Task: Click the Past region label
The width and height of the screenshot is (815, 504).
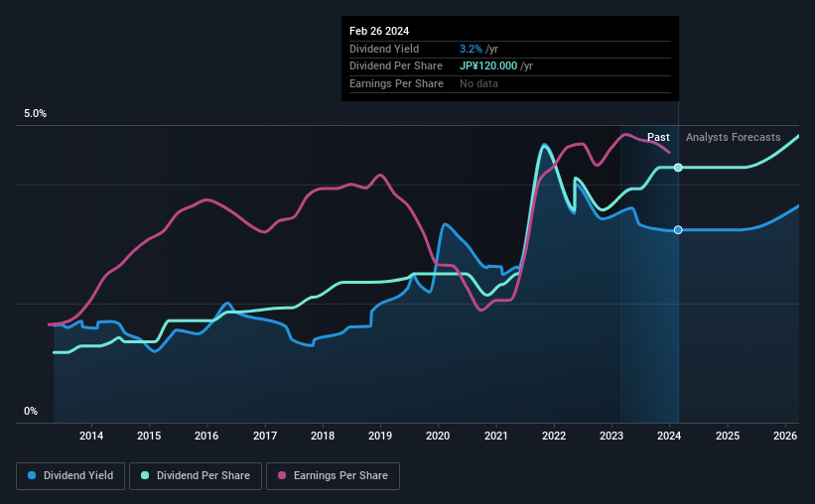Action: coord(658,137)
